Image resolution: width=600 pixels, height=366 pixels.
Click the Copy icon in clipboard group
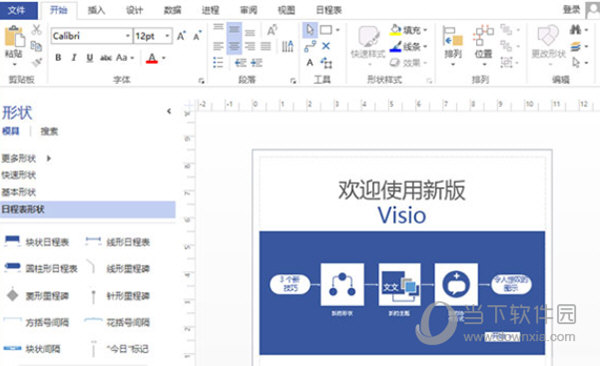tap(36, 46)
